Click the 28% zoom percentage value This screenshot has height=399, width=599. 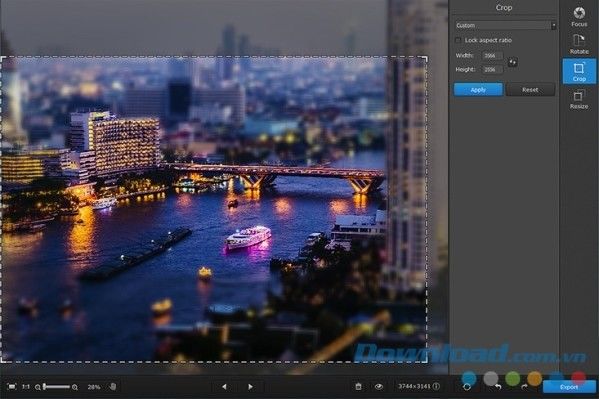[94, 387]
